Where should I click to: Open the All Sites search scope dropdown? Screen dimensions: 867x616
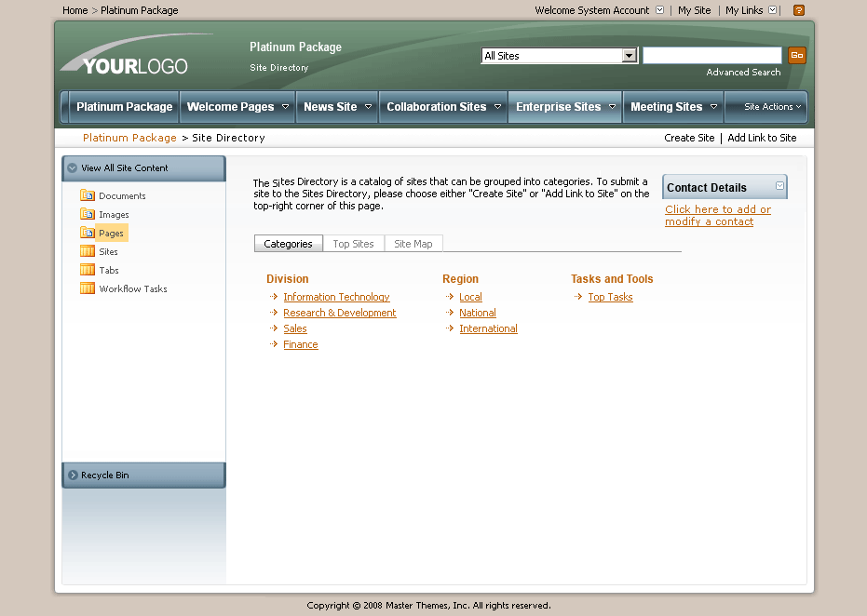(x=629, y=55)
